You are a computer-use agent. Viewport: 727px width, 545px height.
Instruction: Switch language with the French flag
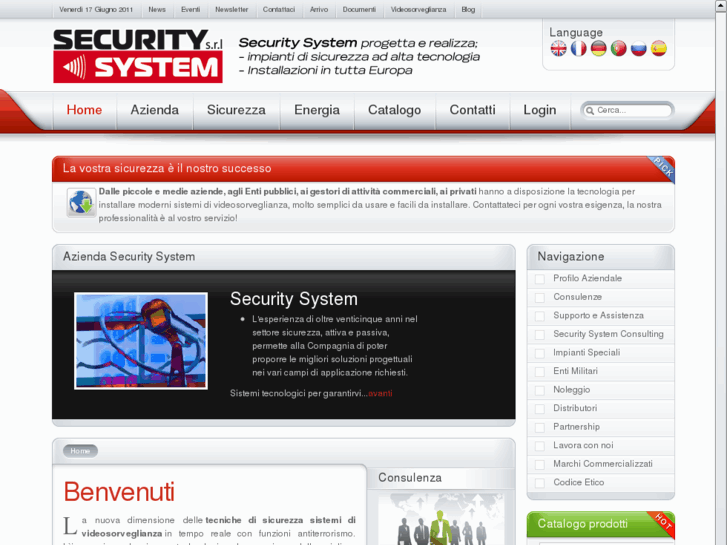(x=579, y=48)
